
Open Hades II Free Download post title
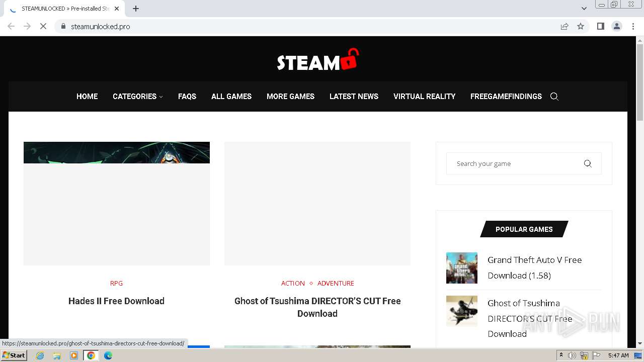(116, 301)
